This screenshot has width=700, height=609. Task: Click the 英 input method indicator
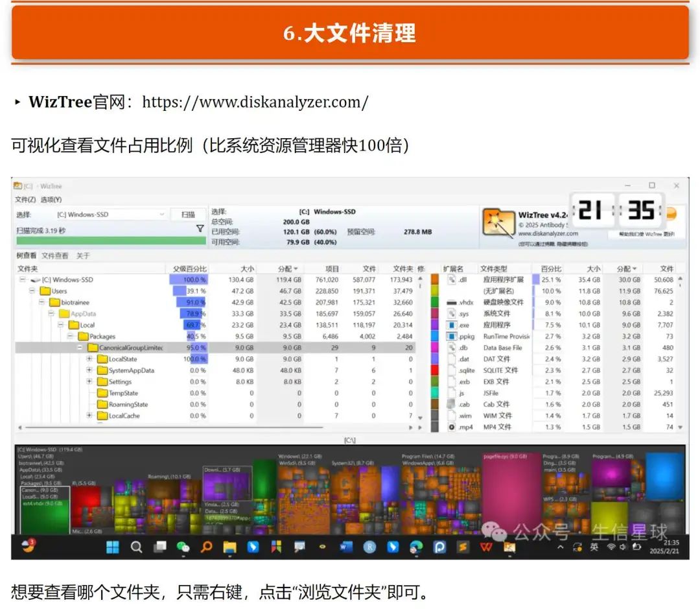[x=594, y=547]
